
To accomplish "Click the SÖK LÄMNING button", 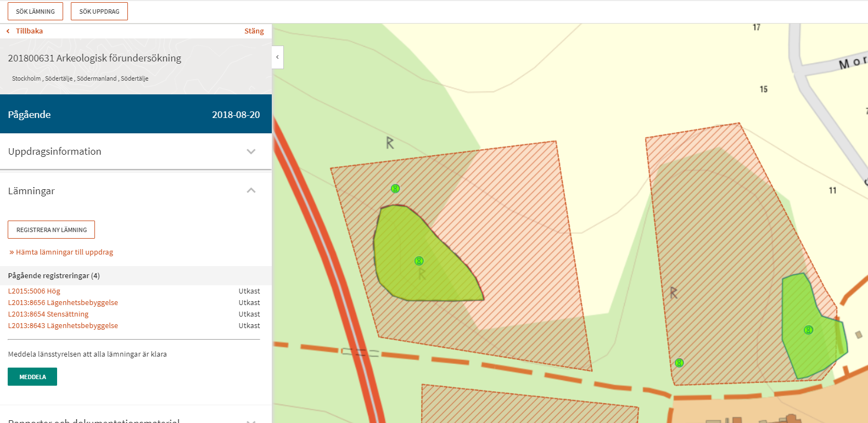I will tap(35, 11).
